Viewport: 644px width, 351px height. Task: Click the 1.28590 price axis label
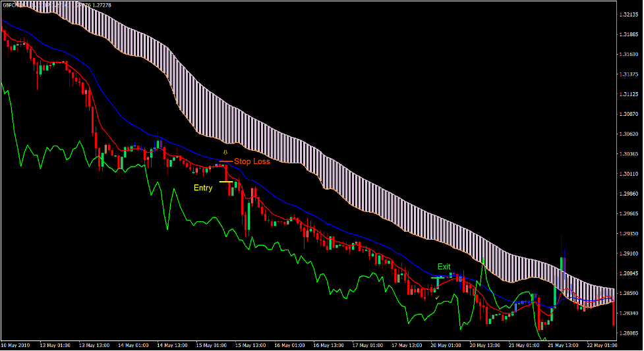point(629,294)
